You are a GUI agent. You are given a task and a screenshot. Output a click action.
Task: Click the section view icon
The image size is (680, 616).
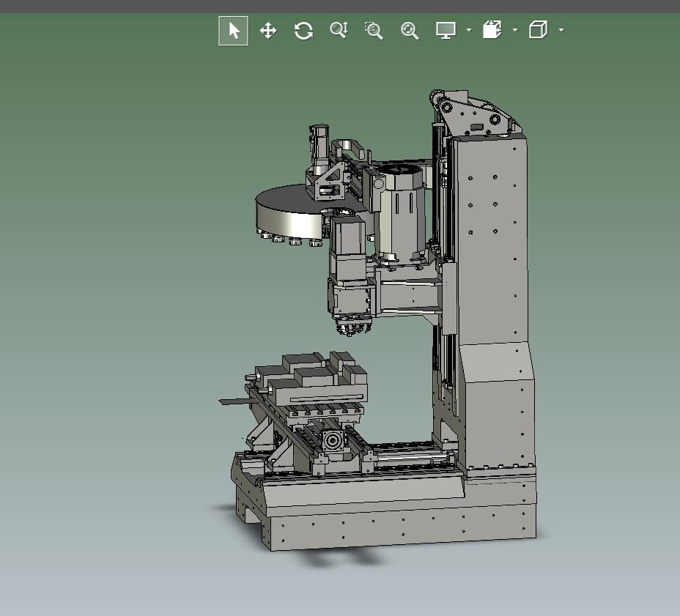pos(492,31)
